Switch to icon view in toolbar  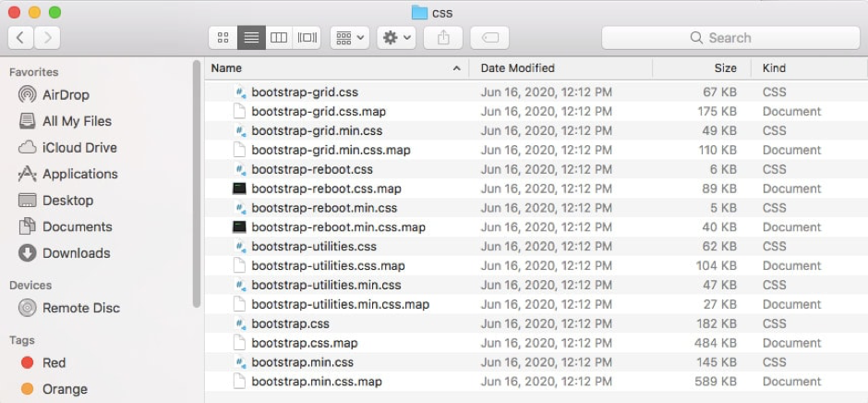pyautogui.click(x=223, y=38)
